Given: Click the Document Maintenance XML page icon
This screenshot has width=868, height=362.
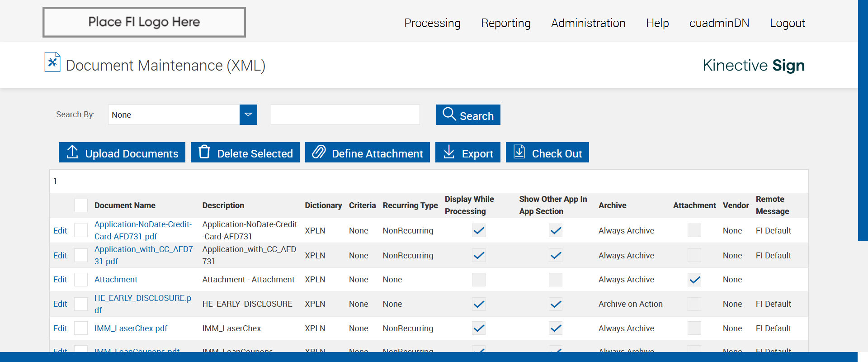Looking at the screenshot, I should click(x=52, y=62).
